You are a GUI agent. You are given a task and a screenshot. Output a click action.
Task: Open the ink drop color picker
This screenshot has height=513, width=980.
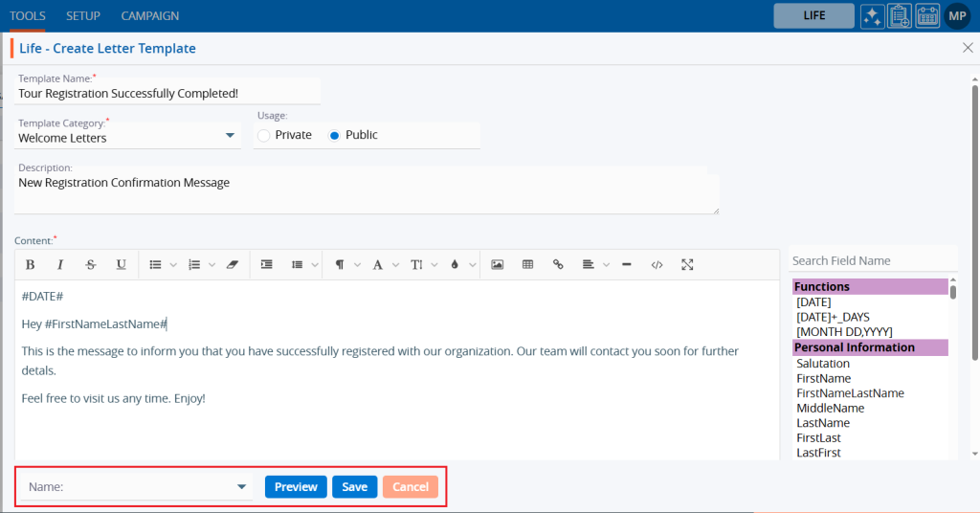(455, 265)
